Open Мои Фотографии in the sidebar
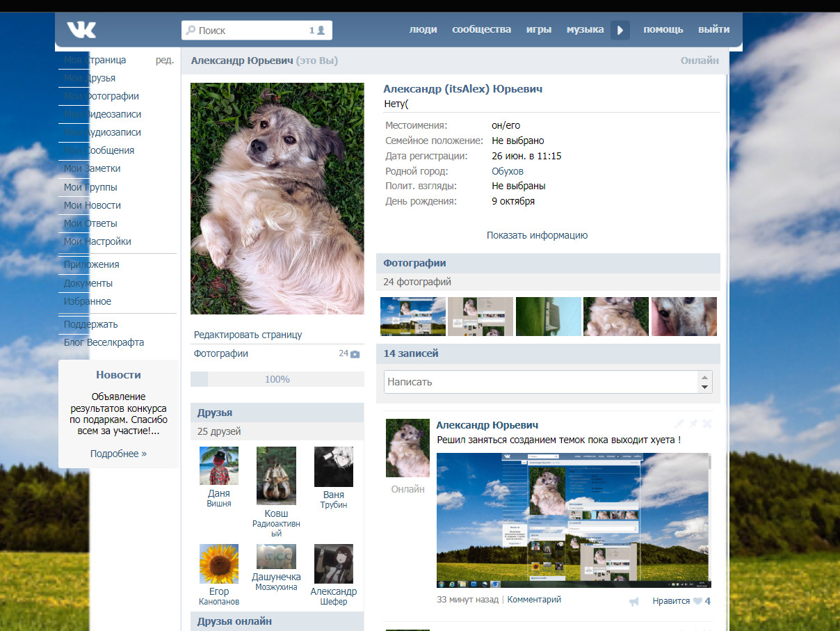Image resolution: width=840 pixels, height=631 pixels. coord(102,96)
